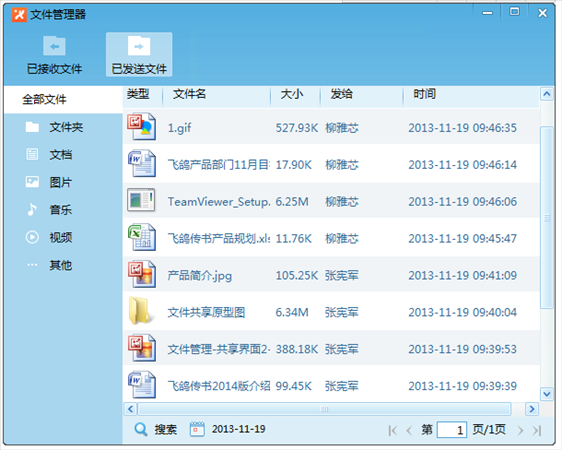Viewport: 562px width, 450px height.
Task: Open the calendar date picker icon
Action: 197,429
